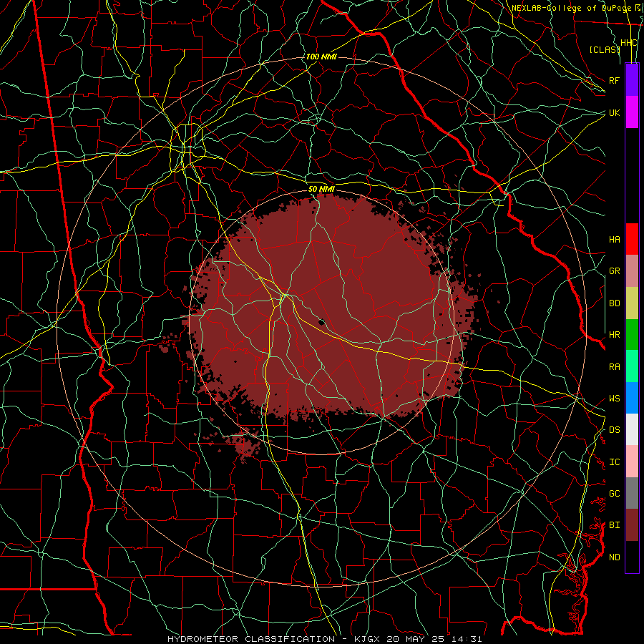
Task: Click the [CLAS] units label
Action: point(605,49)
